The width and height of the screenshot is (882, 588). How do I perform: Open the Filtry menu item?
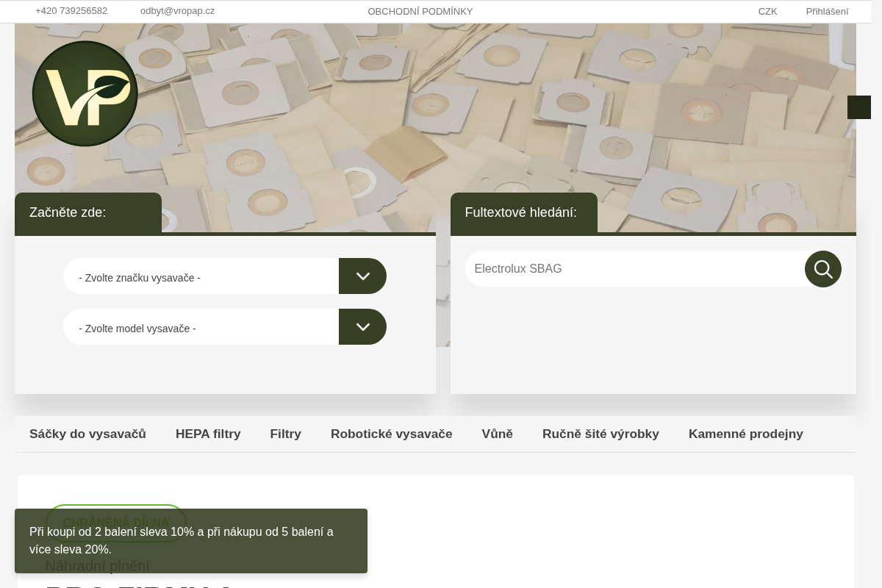click(x=286, y=434)
